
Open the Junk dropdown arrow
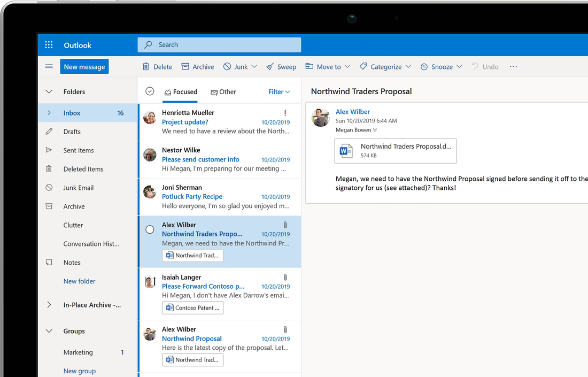[x=254, y=66]
